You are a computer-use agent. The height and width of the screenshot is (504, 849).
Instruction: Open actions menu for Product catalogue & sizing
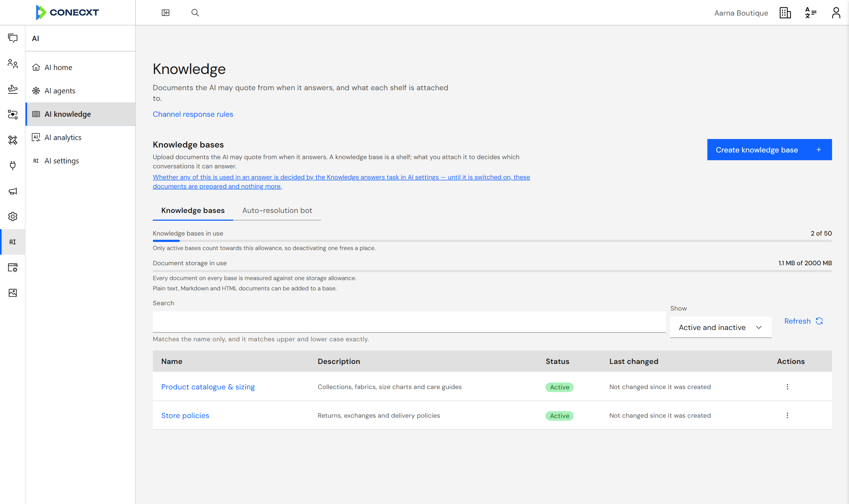pos(787,387)
